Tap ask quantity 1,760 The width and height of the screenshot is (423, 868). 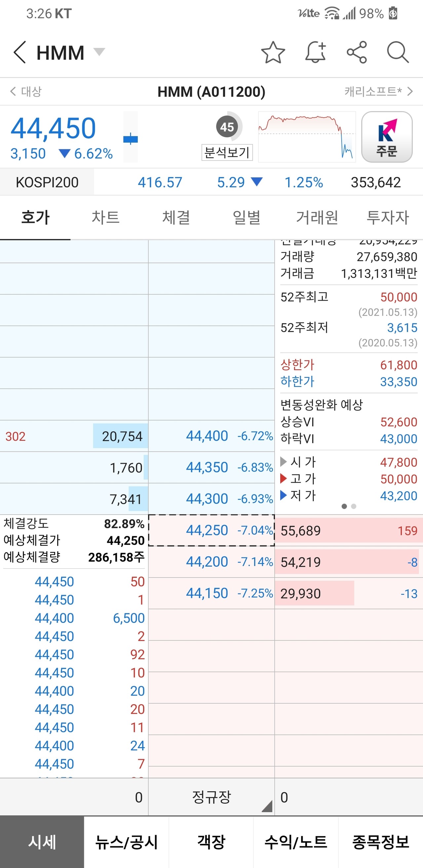point(126,468)
